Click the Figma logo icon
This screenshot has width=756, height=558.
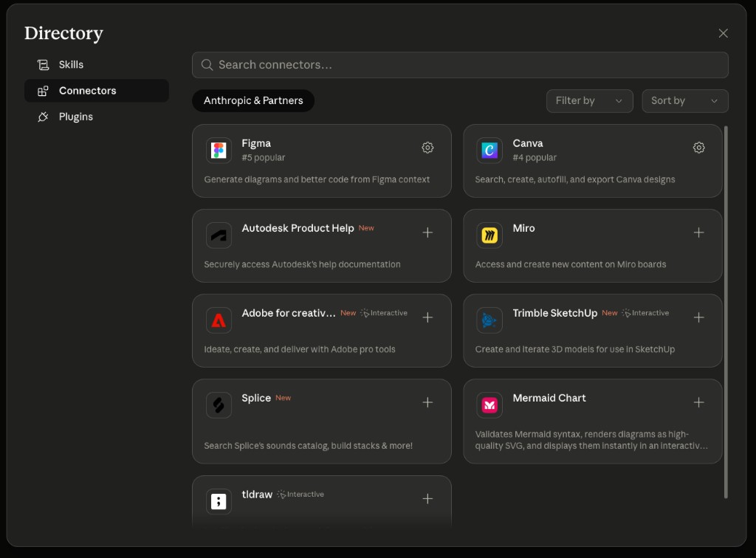tap(219, 151)
